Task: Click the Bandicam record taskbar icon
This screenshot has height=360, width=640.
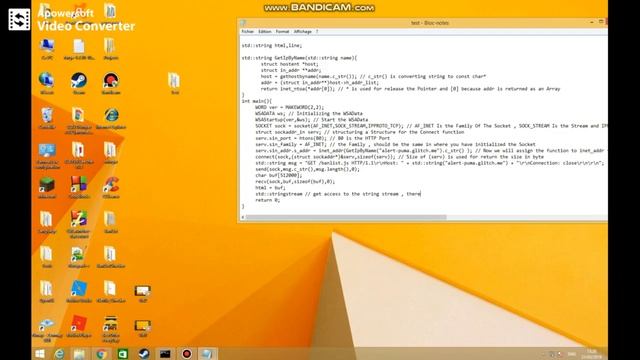Action: click(187, 353)
